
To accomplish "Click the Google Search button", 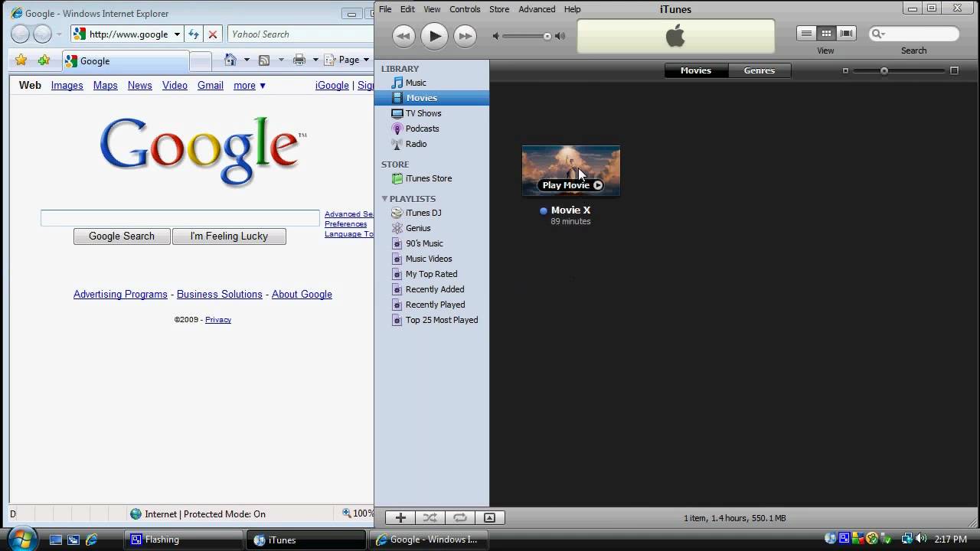I will 122,236.
